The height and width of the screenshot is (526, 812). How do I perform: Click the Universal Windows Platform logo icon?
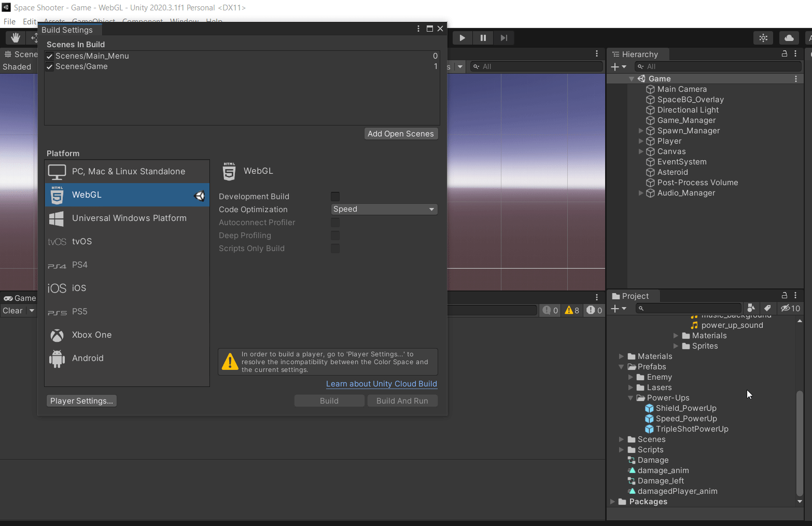[x=56, y=218]
